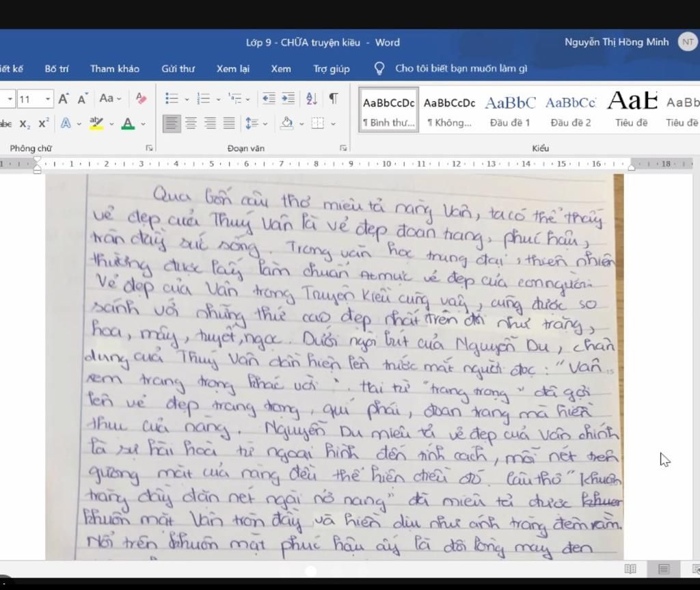
Task: Apply shading with the paint bucket
Action: click(286, 123)
